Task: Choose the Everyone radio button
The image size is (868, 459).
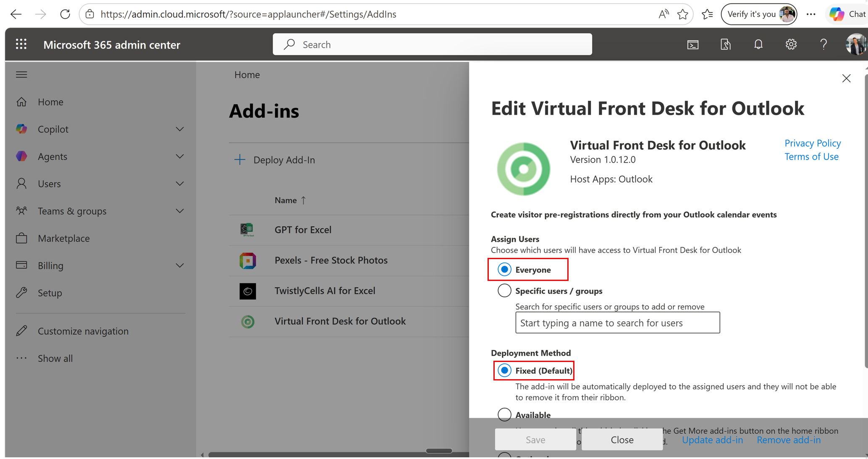Action: coord(504,270)
